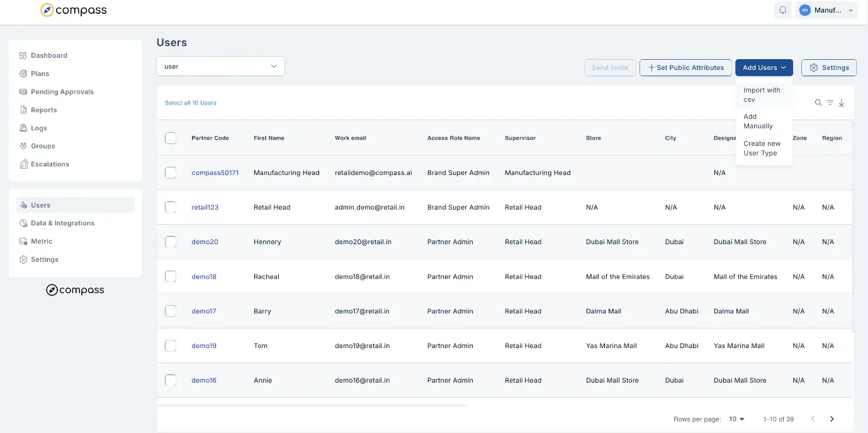This screenshot has height=433, width=868.
Task: Open the notifications bell icon
Action: [783, 10]
